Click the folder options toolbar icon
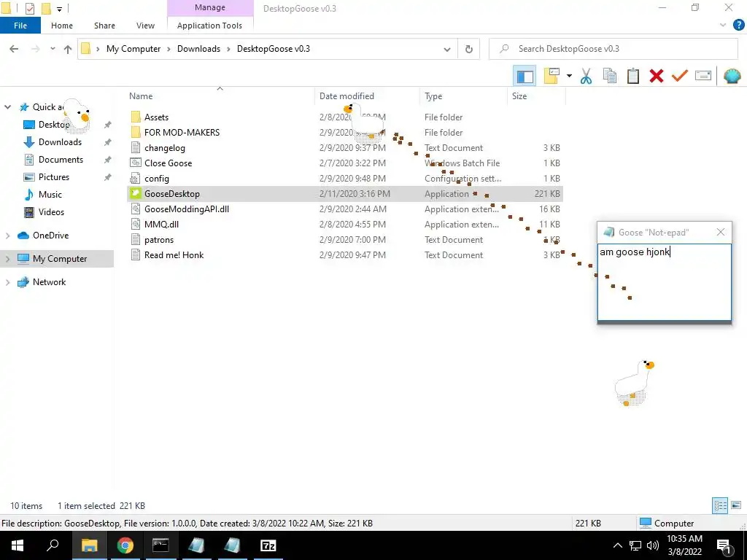The width and height of the screenshot is (747, 560). pyautogui.click(x=551, y=76)
